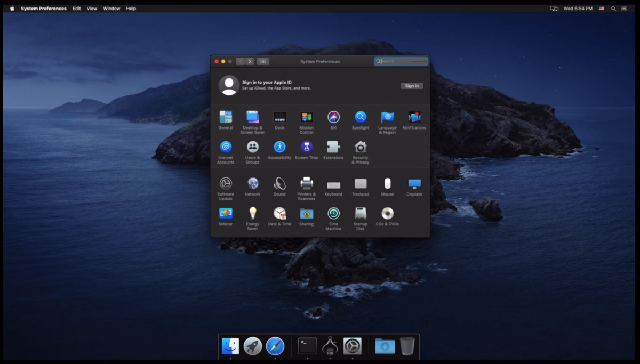Click the Apple ID avatar picture
The image size is (640, 364).
pyautogui.click(x=229, y=85)
